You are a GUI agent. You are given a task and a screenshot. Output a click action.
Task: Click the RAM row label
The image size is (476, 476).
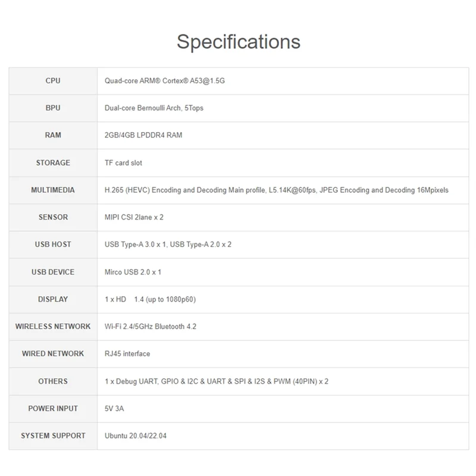[x=53, y=135]
